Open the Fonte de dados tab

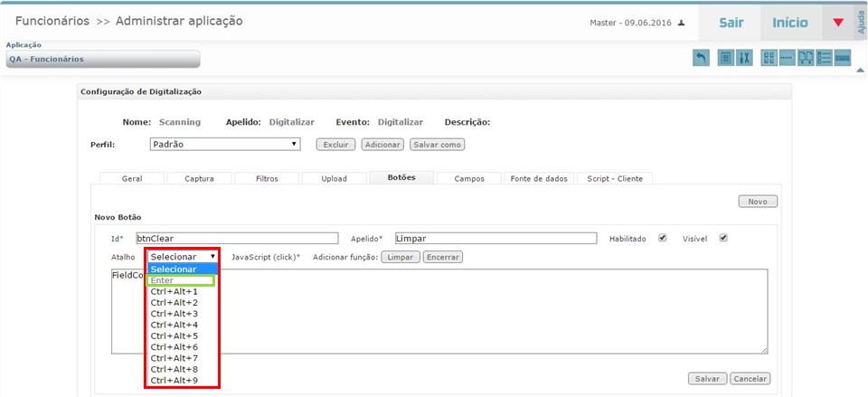coord(537,178)
